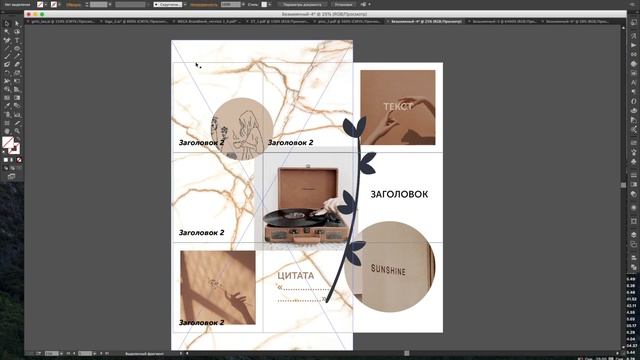
Task: Click the Fill swatch in the toolbox
Action: click(x=8, y=142)
